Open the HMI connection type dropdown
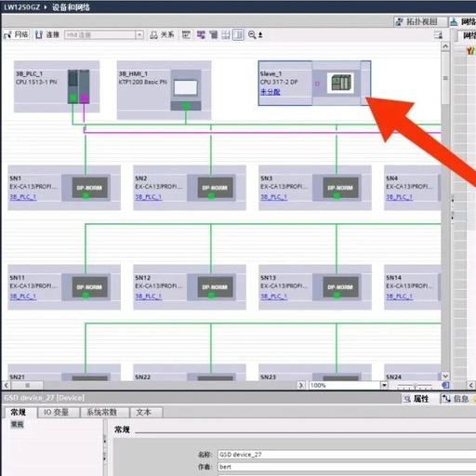This screenshot has height=476, width=476. point(139,34)
